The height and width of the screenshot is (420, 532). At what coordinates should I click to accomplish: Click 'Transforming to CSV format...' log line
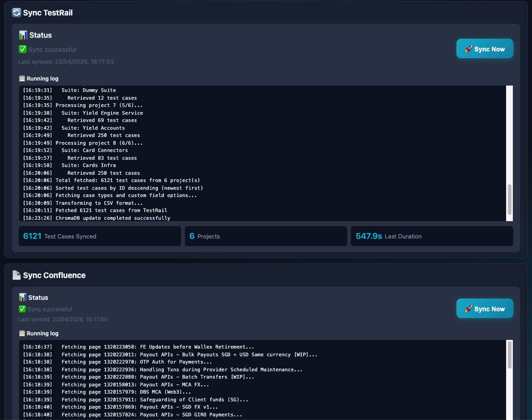(83, 203)
